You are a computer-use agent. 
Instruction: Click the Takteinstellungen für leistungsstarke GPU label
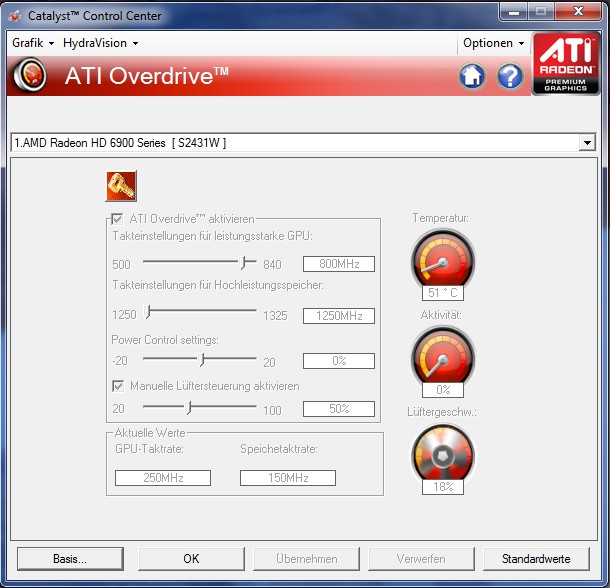212,236
